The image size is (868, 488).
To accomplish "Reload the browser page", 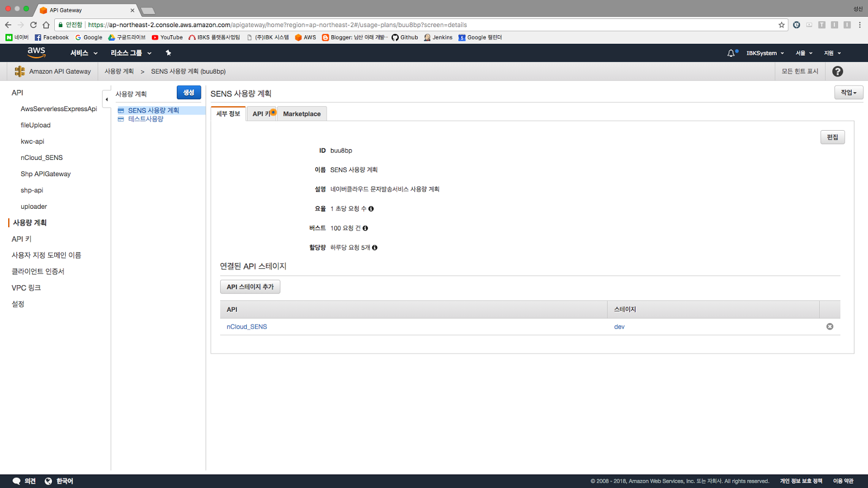I will 34,25.
